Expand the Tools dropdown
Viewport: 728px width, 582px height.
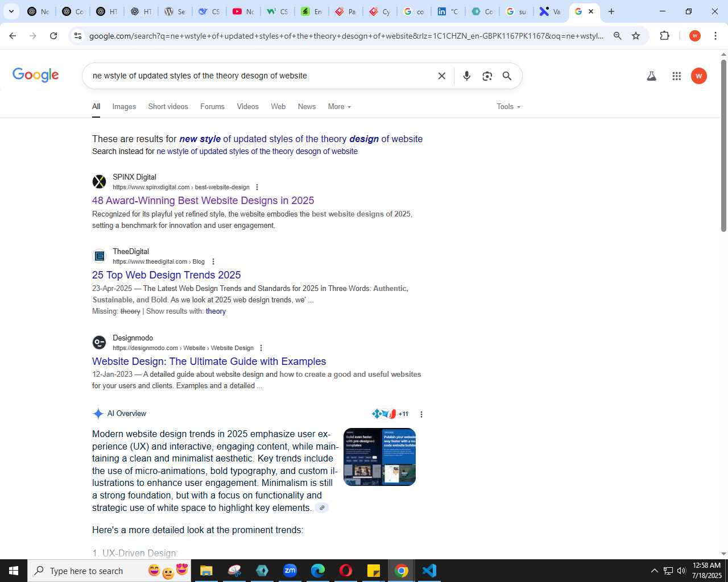pyautogui.click(x=508, y=107)
